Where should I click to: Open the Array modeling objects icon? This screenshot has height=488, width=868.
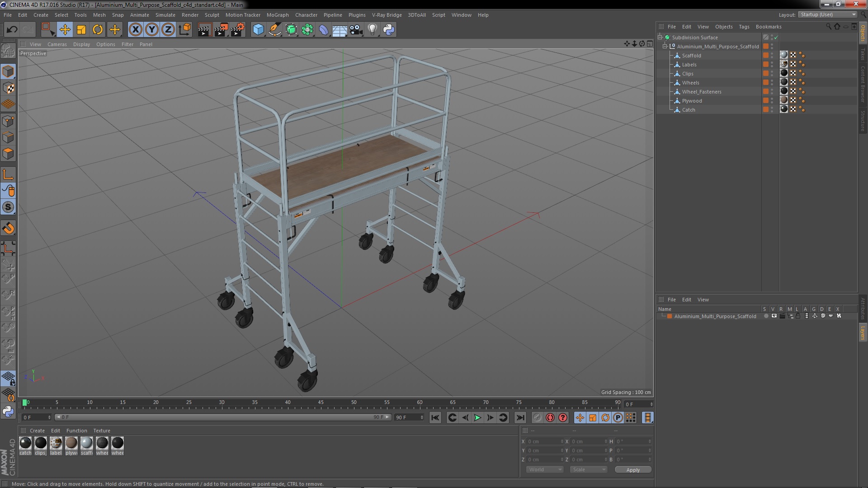pyautogui.click(x=307, y=30)
